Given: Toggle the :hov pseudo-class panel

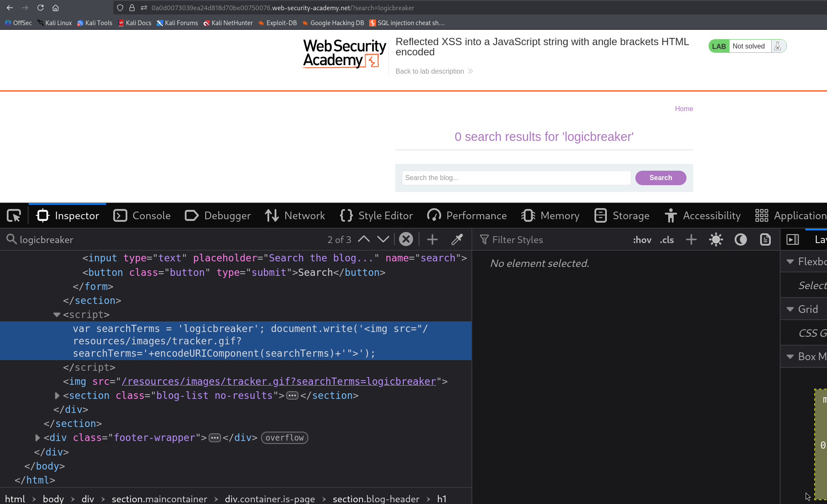Looking at the screenshot, I should tap(642, 240).
